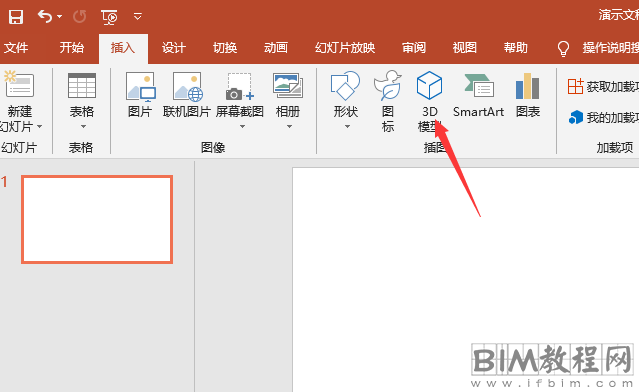The height and width of the screenshot is (392, 639).
Task: Switch to the 视图 tab
Action: tap(465, 48)
